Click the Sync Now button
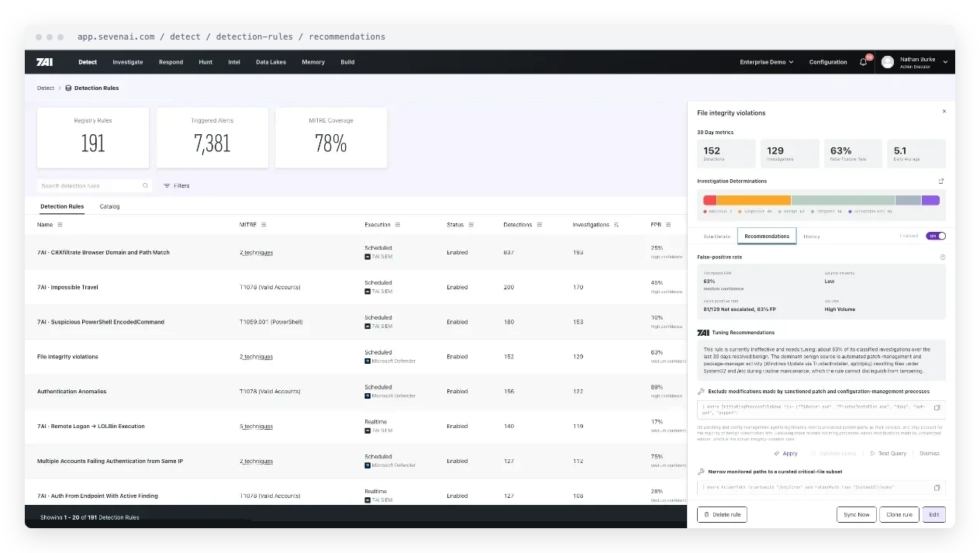 (857, 514)
